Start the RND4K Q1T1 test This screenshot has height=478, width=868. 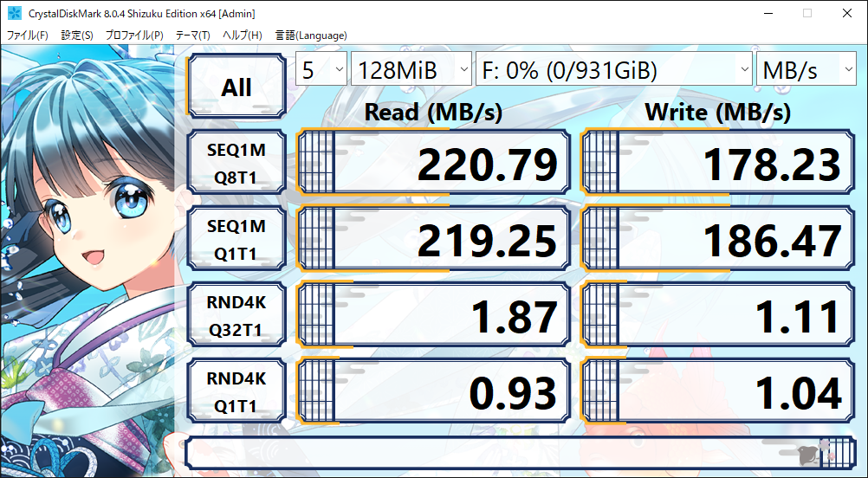coord(236,391)
